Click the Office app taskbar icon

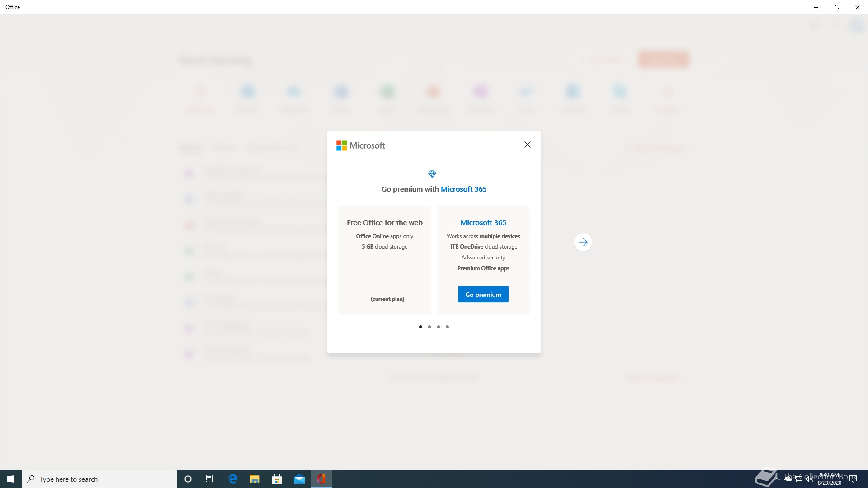pos(321,479)
